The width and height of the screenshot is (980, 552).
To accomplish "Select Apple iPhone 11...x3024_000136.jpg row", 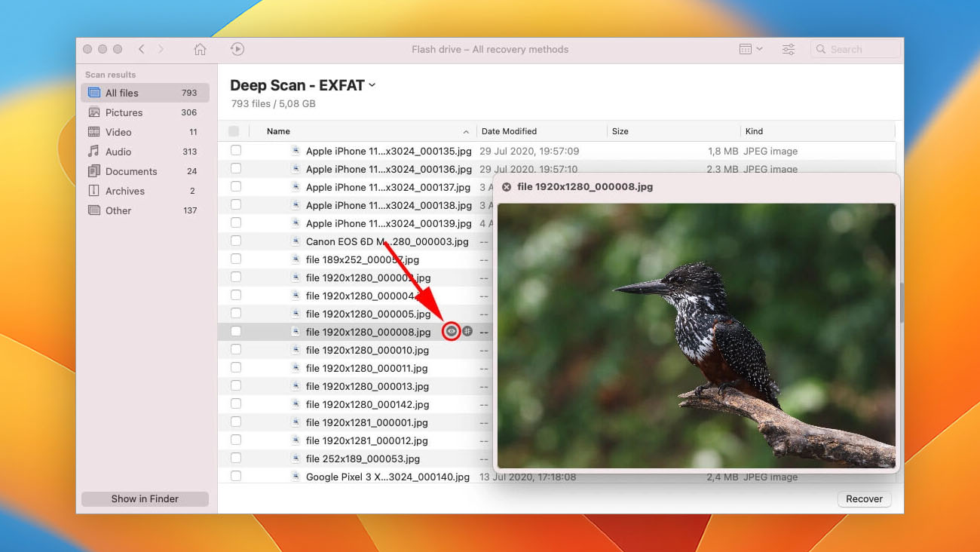I will (556, 169).
